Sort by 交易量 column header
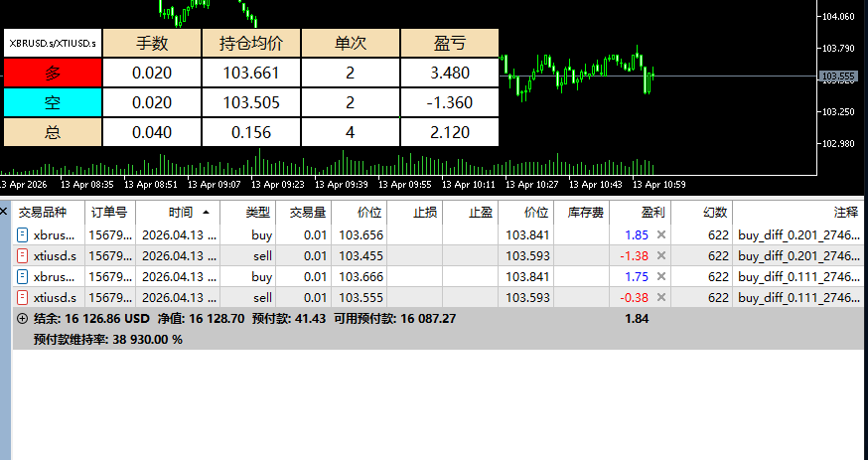Viewport: 868px width, 460px height. point(303,212)
